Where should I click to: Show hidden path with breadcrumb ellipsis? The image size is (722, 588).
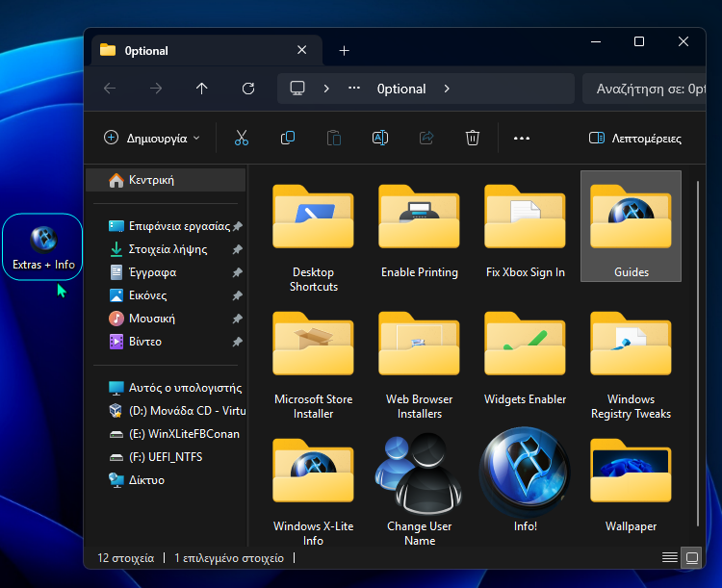pos(353,88)
